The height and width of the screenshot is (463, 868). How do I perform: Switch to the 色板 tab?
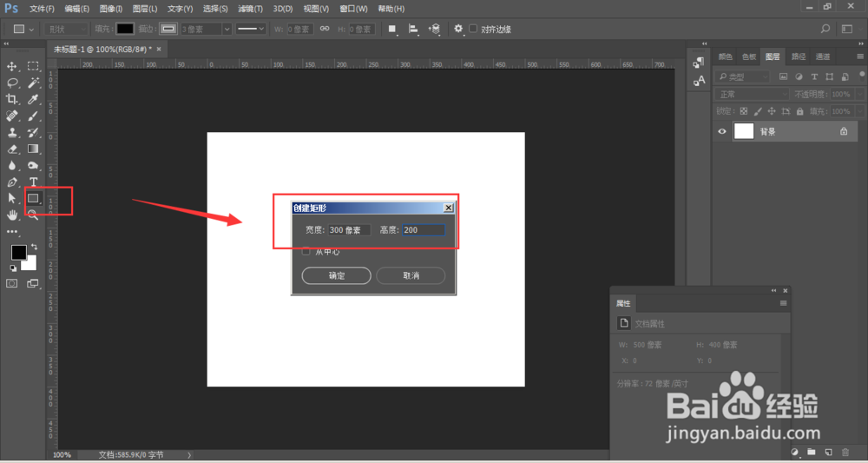click(x=749, y=56)
